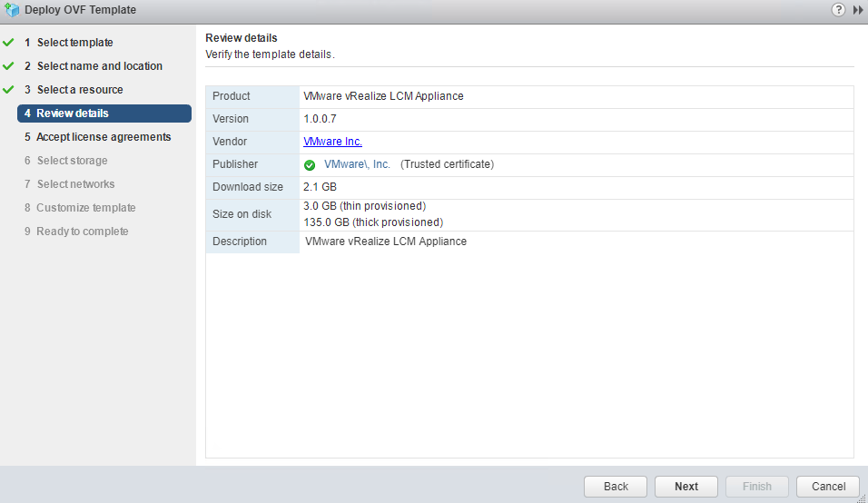Click the green checkmark beside Select a resource
868x503 pixels.
click(9, 90)
